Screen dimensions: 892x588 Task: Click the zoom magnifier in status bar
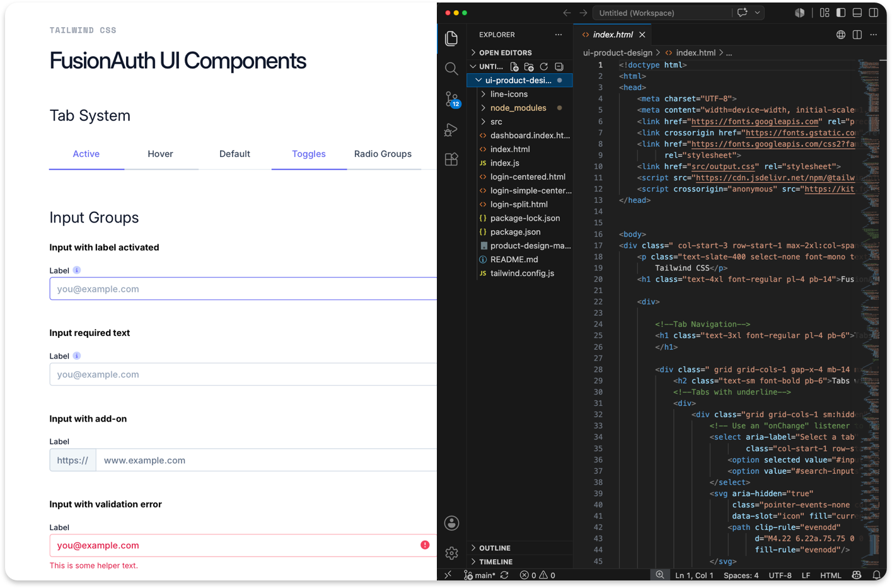coord(660,575)
